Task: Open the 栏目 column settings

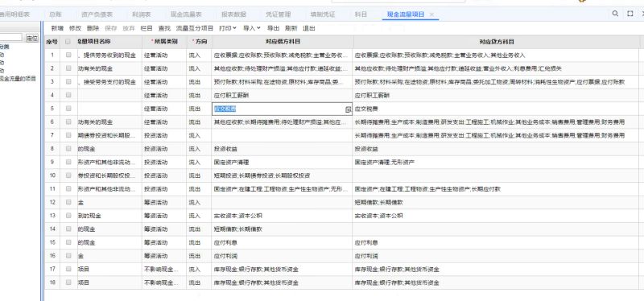Action: (147, 28)
